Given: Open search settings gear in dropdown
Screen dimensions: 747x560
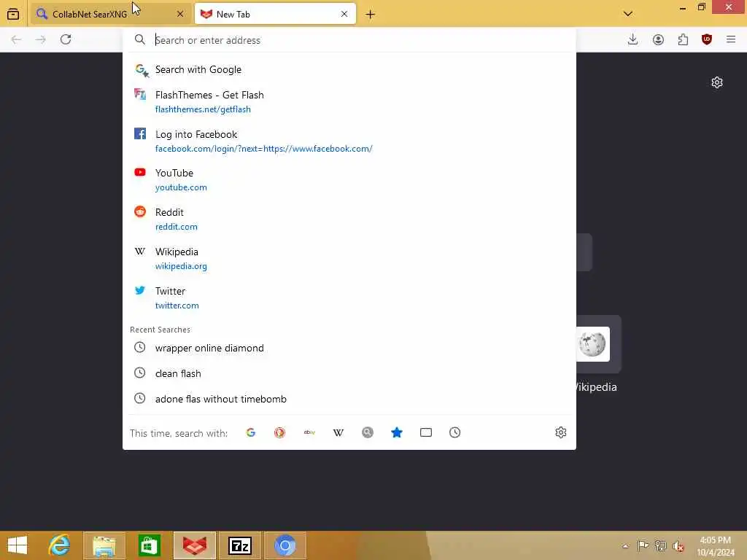Looking at the screenshot, I should point(561,432).
